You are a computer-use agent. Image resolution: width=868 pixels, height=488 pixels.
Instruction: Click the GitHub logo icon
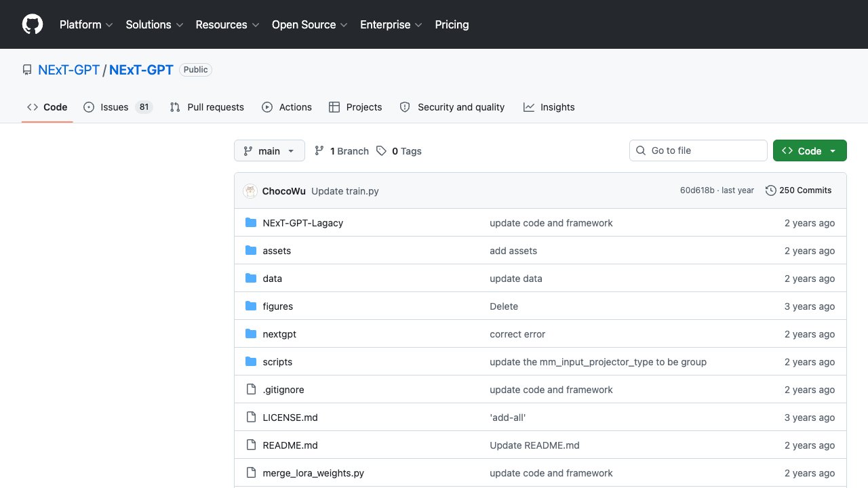[x=33, y=24]
